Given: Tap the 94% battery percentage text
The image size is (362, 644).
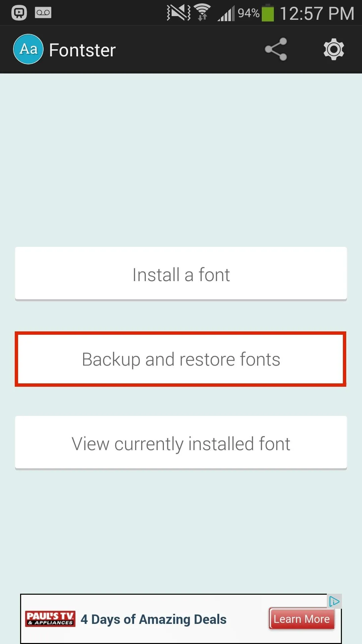Looking at the screenshot, I should click(x=248, y=13).
